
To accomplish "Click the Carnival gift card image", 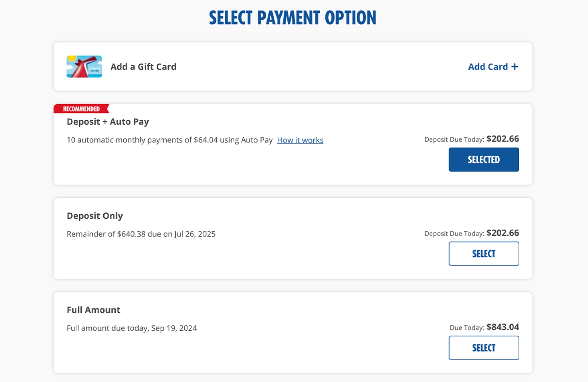I will 84,67.
